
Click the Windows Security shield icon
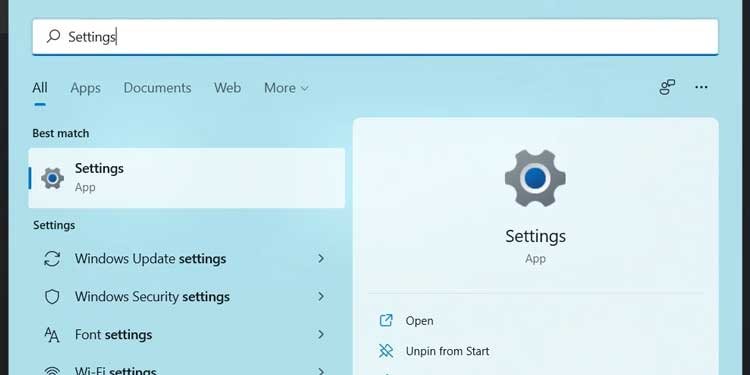point(52,297)
